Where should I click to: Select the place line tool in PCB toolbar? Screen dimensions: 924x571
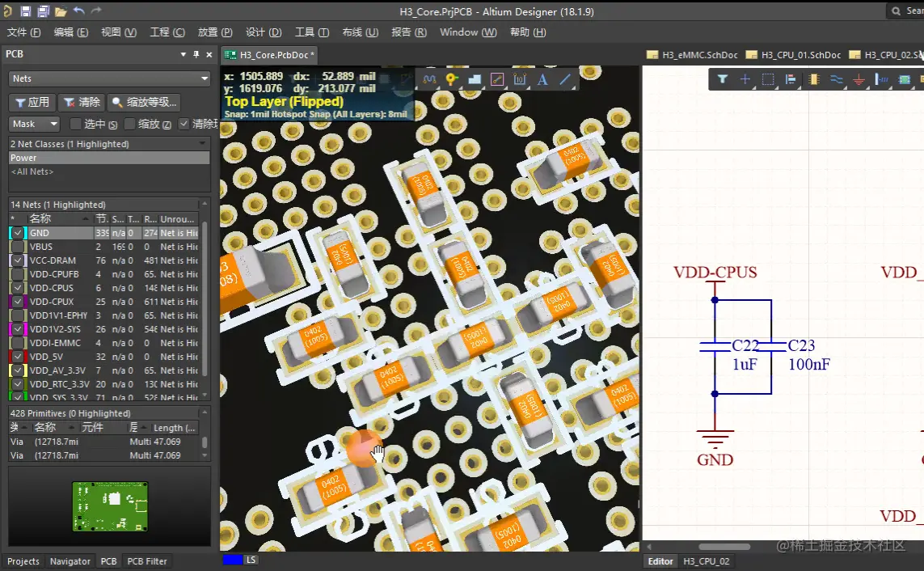565,79
